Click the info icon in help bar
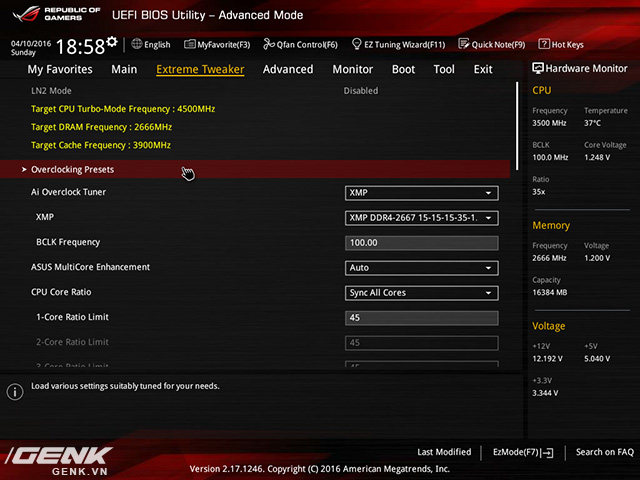This screenshot has height=480, width=640. pyautogui.click(x=14, y=392)
